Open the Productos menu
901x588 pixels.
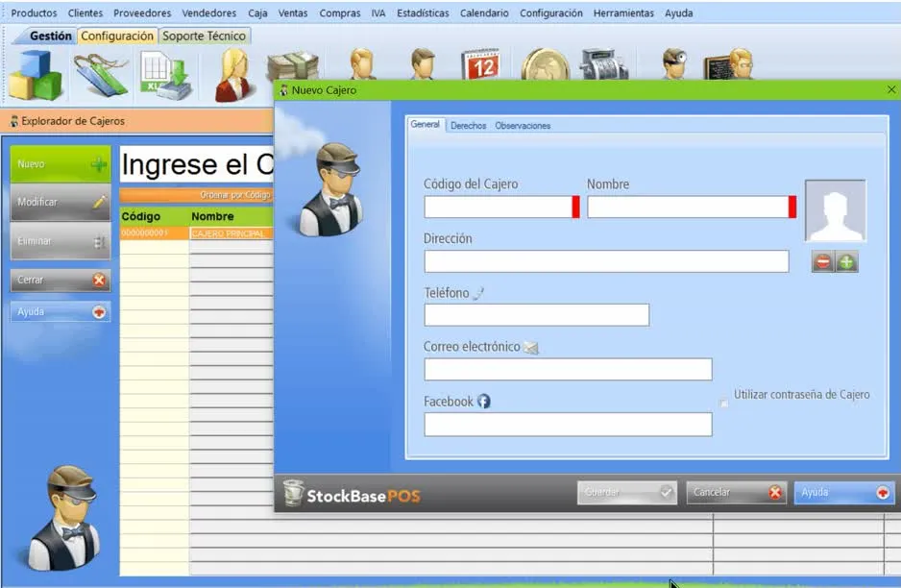(34, 12)
